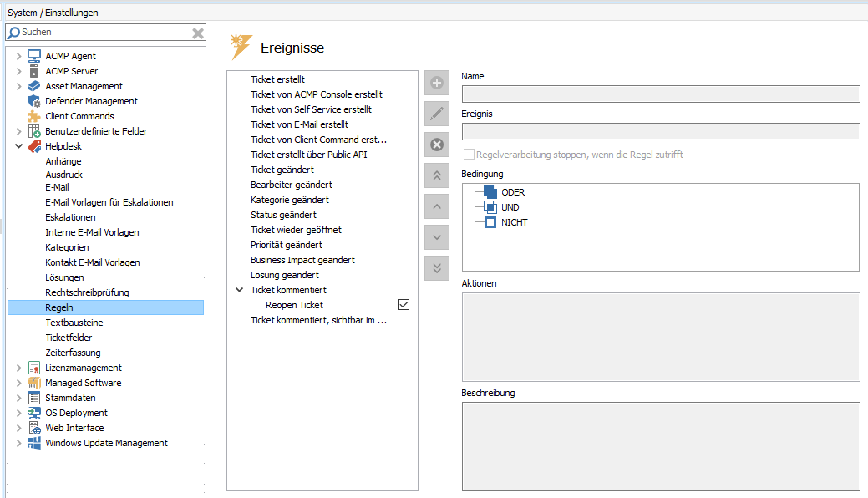Screen dimensions: 868x498
Task: Toggle the ODER condition box
Action: click(490, 192)
